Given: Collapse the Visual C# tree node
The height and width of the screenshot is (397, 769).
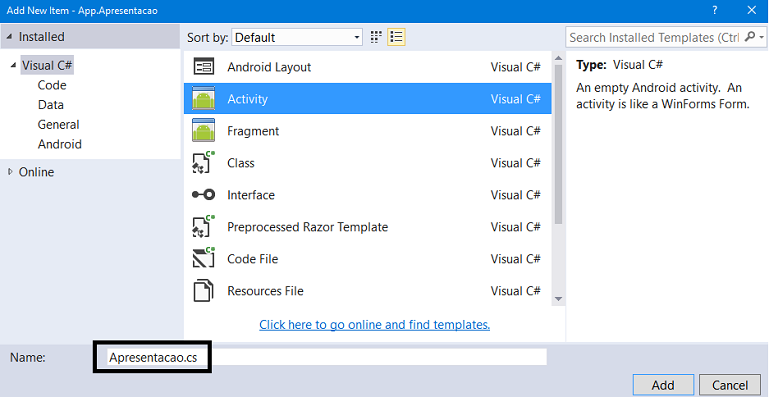Looking at the screenshot, I should pyautogui.click(x=13, y=66).
